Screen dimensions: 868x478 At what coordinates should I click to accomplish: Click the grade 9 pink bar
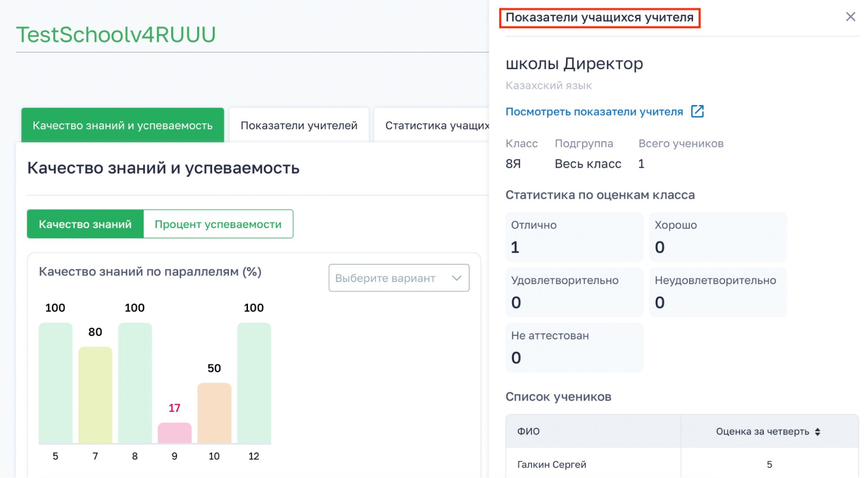coord(175,433)
